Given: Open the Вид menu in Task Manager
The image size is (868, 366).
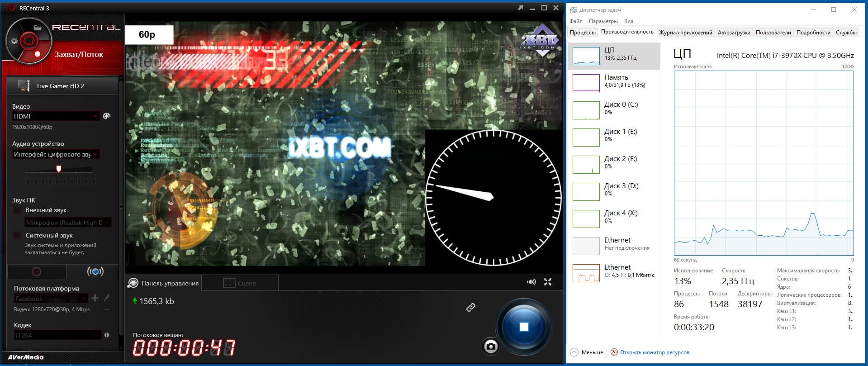Looking at the screenshot, I should [629, 21].
